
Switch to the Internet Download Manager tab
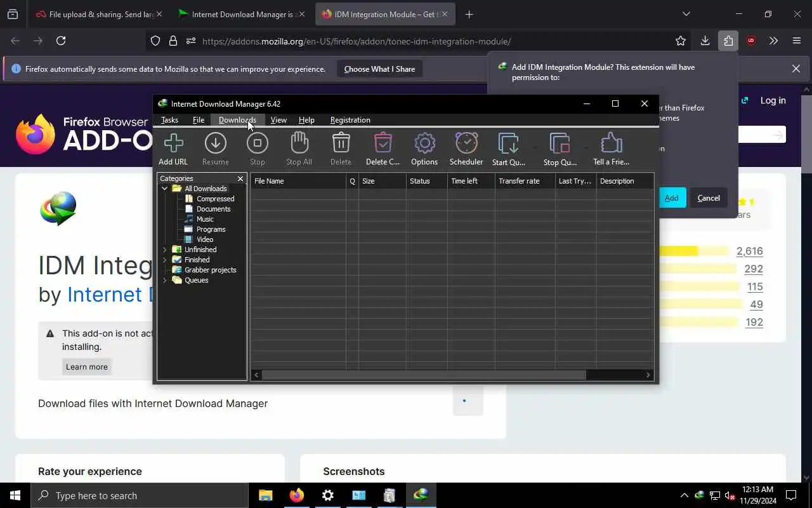pos(241,14)
